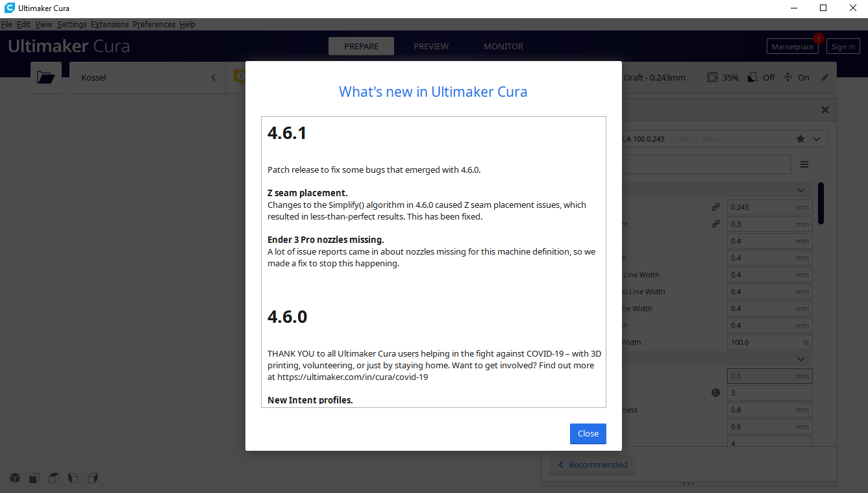The image size is (868, 493).
Task: Click the settings list vertical scrollbar
Action: pyautogui.click(x=821, y=203)
